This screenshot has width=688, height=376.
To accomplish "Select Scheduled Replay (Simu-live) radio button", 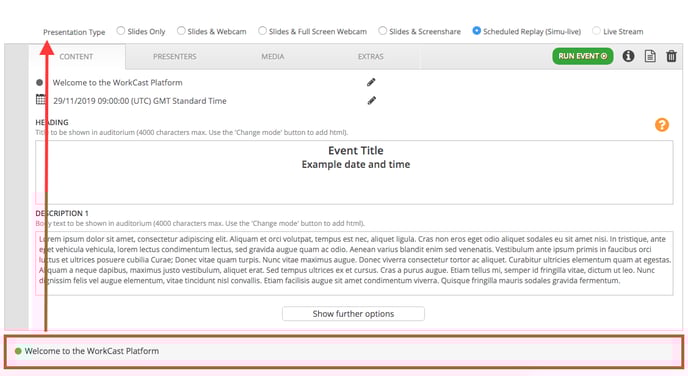I will pyautogui.click(x=477, y=31).
